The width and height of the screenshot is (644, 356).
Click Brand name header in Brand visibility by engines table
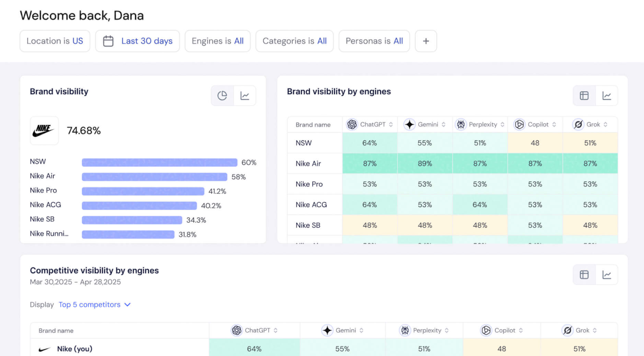(313, 125)
